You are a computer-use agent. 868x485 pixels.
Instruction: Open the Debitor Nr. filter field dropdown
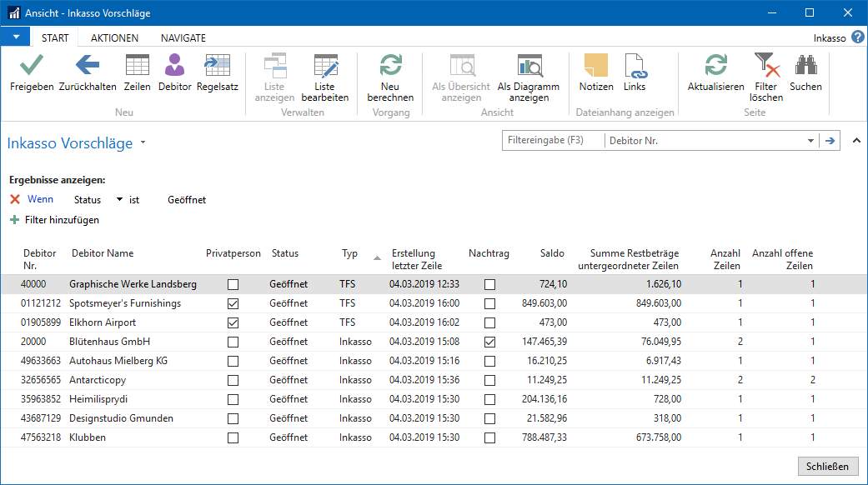tap(810, 141)
